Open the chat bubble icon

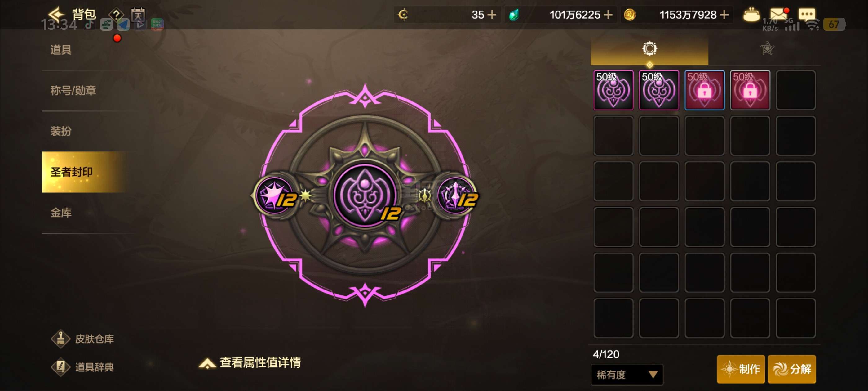tap(807, 15)
